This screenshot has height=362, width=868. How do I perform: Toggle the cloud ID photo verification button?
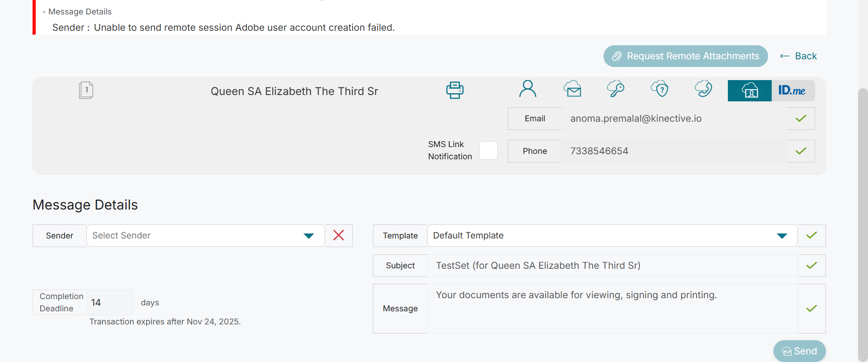coord(750,90)
